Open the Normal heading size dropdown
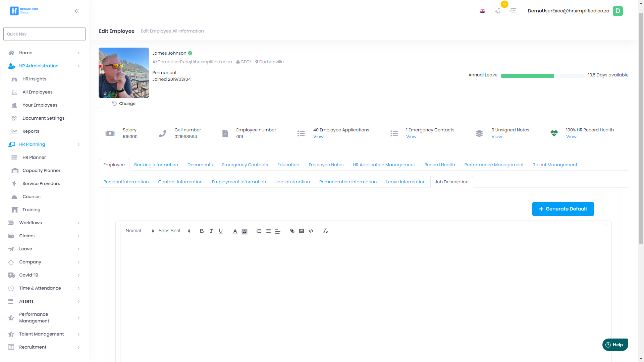644x362 pixels. (x=140, y=231)
